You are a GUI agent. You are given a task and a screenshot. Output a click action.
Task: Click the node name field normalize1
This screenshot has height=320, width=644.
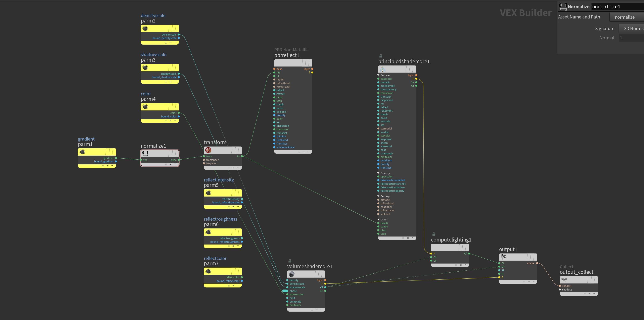617,7
